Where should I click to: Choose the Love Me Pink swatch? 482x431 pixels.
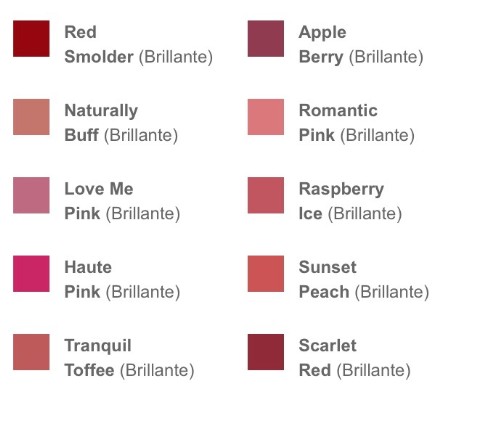(x=31, y=195)
